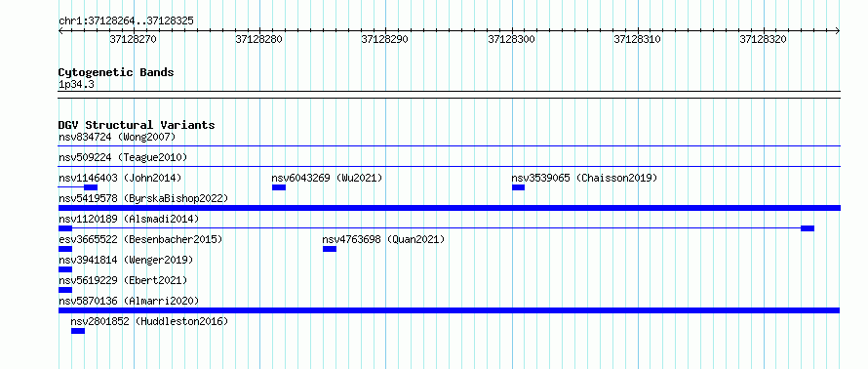Click ruler position 37128270
Image resolution: width=868 pixels, height=369 pixels.
point(133,39)
